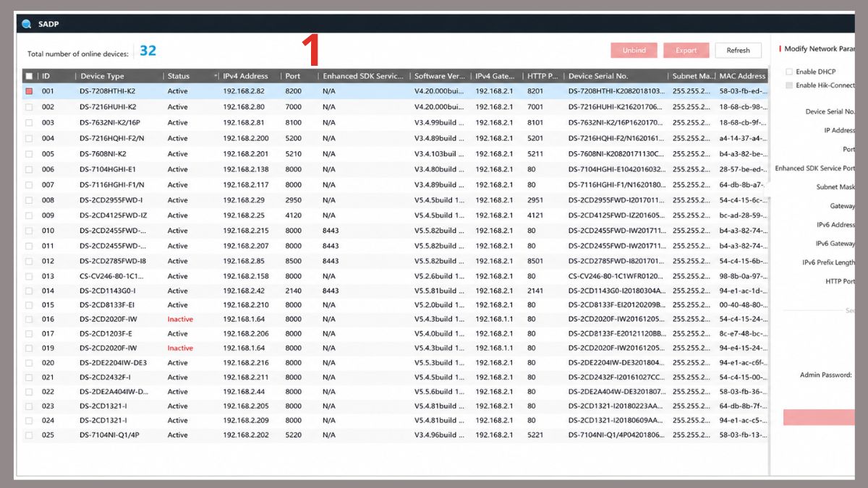
Task: Sort by Enhanced SDK Service column header
Action: point(363,76)
